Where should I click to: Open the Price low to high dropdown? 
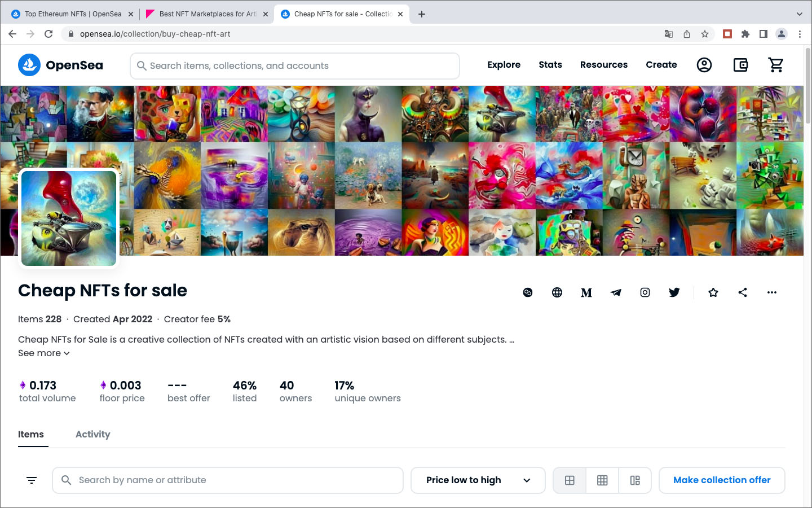478,480
